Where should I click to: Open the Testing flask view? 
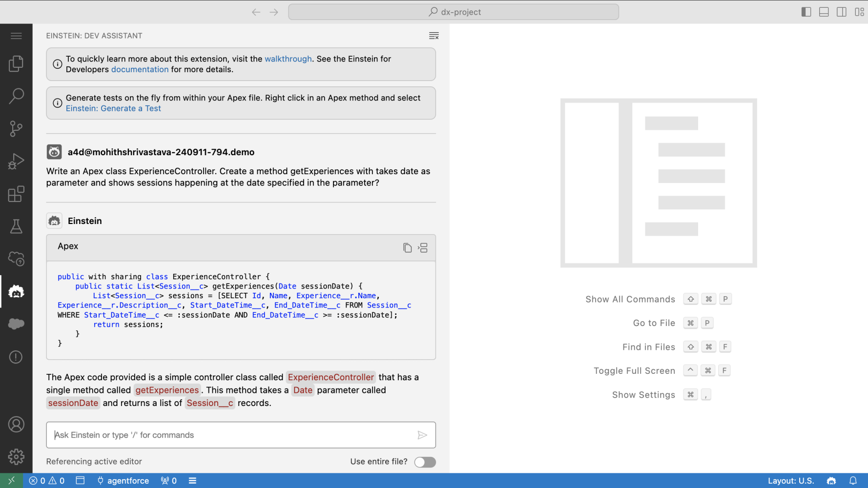click(16, 226)
